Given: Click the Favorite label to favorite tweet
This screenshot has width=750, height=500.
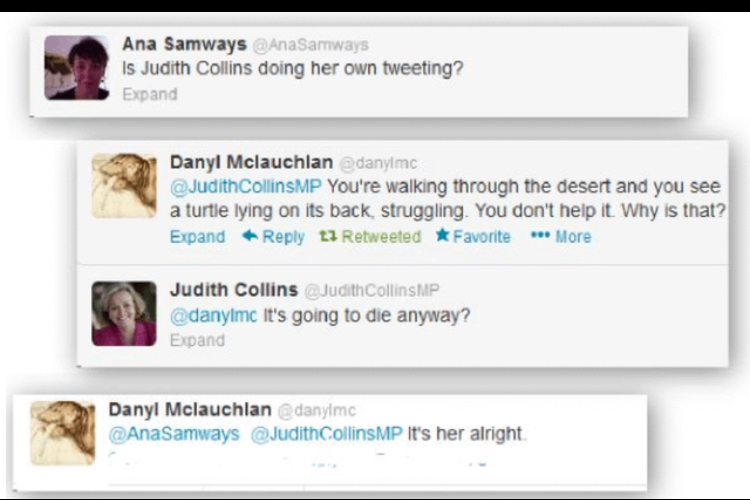Looking at the screenshot, I should pyautogui.click(x=482, y=236).
